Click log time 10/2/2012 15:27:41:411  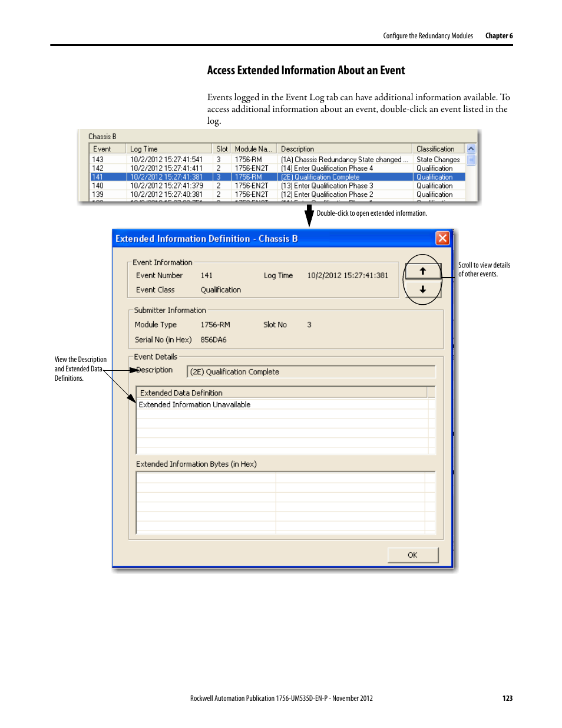point(166,169)
